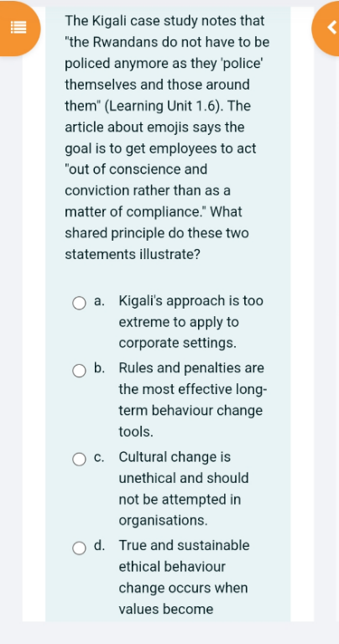
Task: Select radio button for option b
Action: (80, 371)
